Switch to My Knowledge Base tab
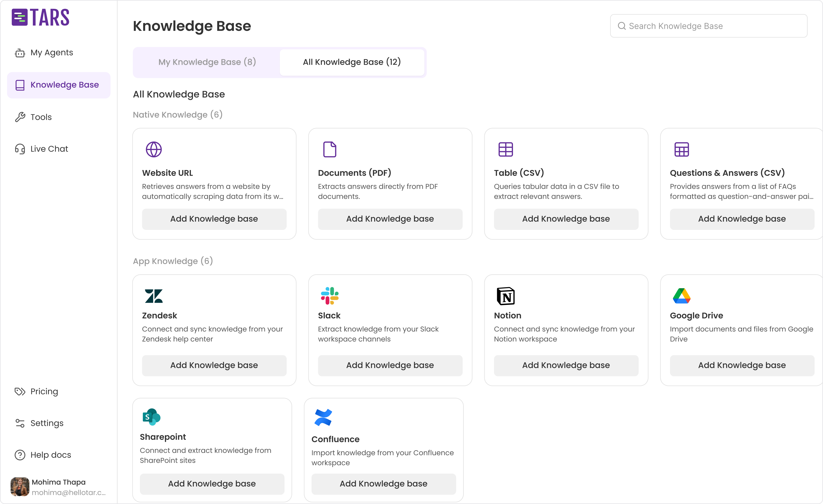823x504 pixels. coord(207,62)
